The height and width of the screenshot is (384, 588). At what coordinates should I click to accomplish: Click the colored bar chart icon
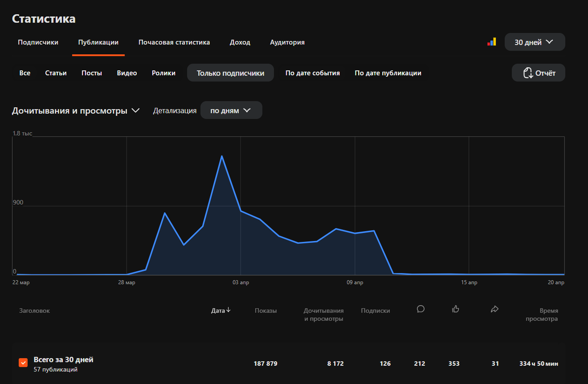[x=491, y=42]
